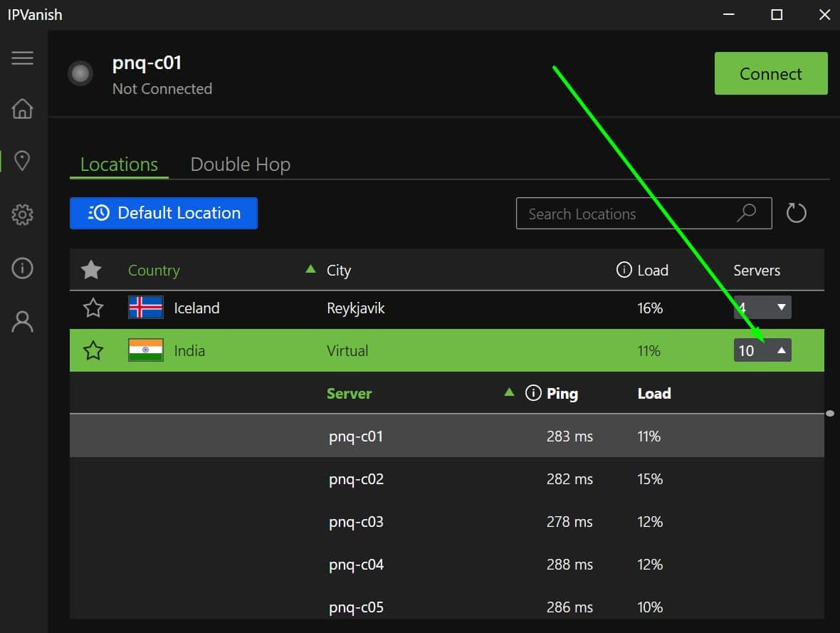Sort servers by Load subheader
The height and width of the screenshot is (633, 840).
(654, 394)
